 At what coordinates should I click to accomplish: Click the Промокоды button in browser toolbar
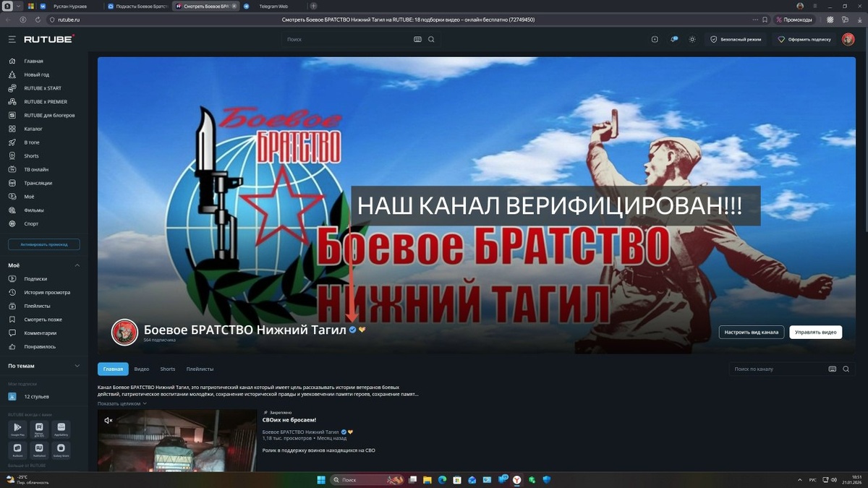pos(795,20)
